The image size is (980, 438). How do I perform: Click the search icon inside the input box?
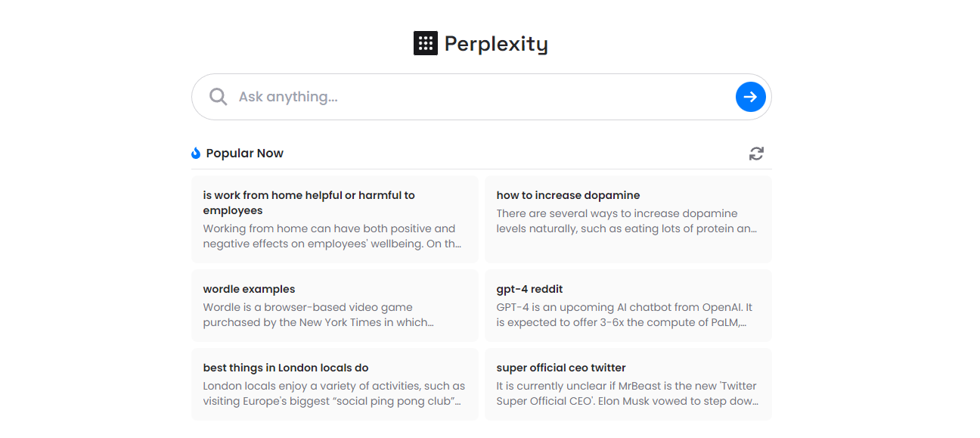(x=218, y=97)
